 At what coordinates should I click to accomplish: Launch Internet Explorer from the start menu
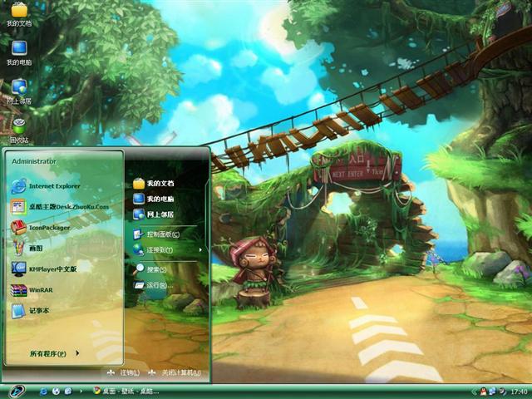point(46,186)
